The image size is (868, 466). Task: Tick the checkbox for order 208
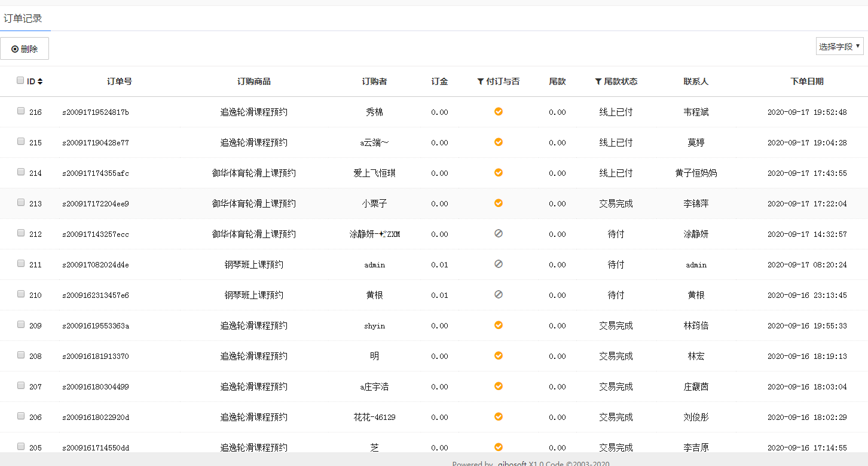tap(21, 355)
